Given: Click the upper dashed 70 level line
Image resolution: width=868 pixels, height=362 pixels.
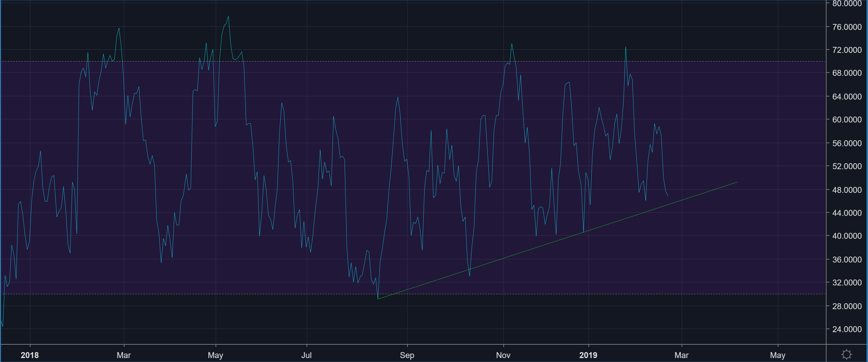Looking at the screenshot, I should [x=337, y=61].
